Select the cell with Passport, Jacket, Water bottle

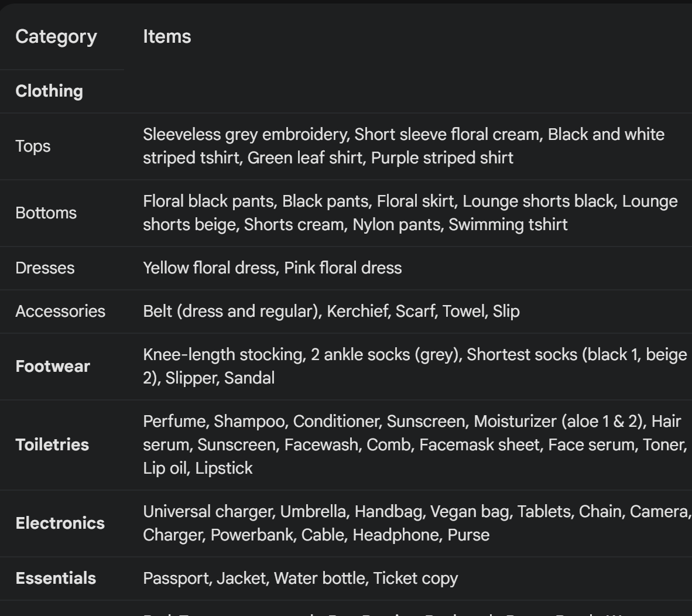click(x=300, y=578)
